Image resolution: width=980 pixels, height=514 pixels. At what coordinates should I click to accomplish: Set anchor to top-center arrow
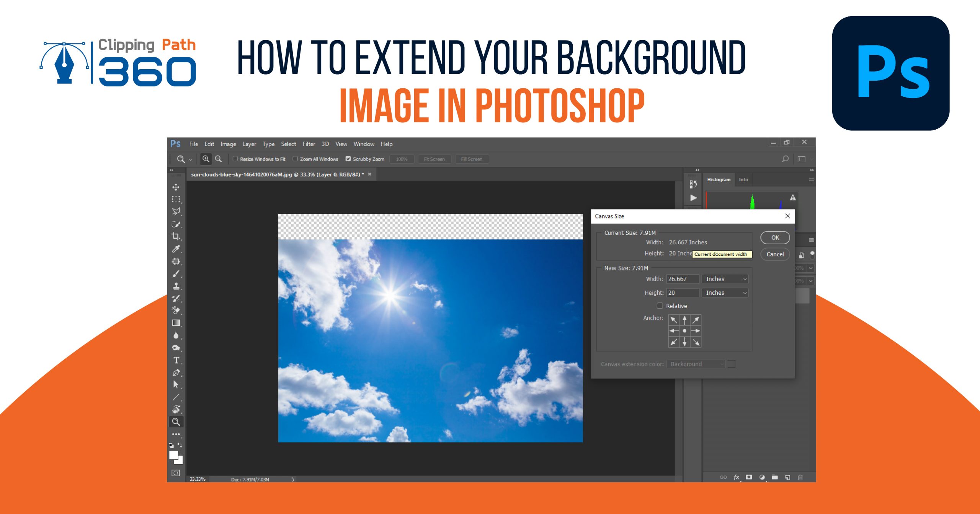(x=684, y=320)
